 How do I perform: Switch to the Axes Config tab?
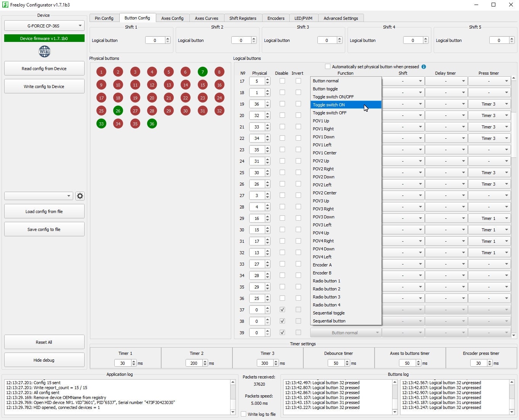tap(172, 18)
